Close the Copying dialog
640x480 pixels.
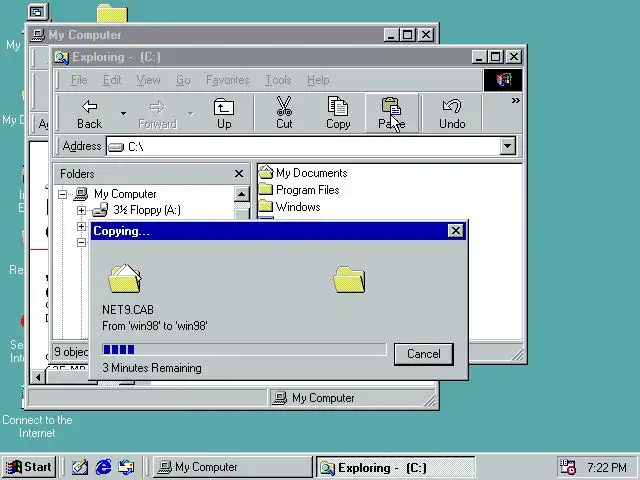tap(456, 231)
